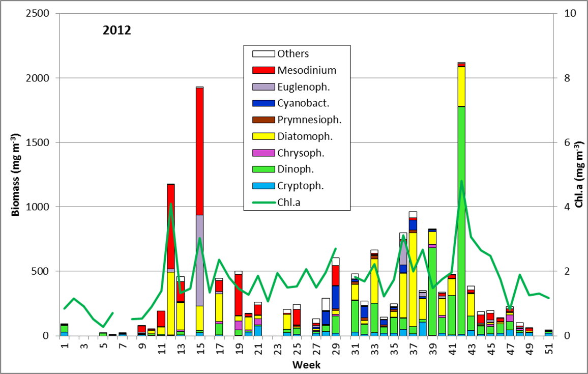Select the brown Prymnesioph. legend swatch

pos(263,120)
